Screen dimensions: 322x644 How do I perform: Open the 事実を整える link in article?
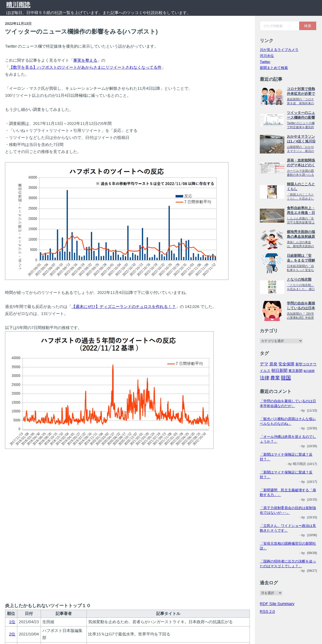click(85, 60)
